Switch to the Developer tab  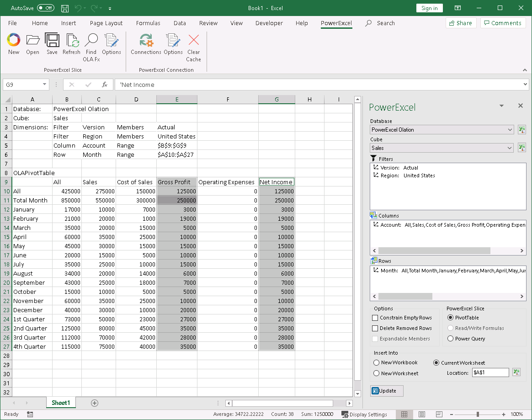pyautogui.click(x=269, y=23)
